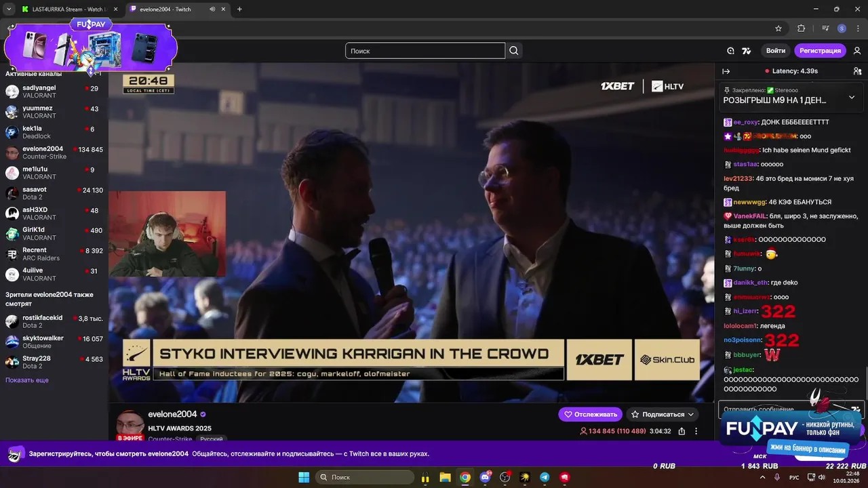Open 4uliive channel in sidebar
The height and width of the screenshot is (488, 868).
pos(54,274)
